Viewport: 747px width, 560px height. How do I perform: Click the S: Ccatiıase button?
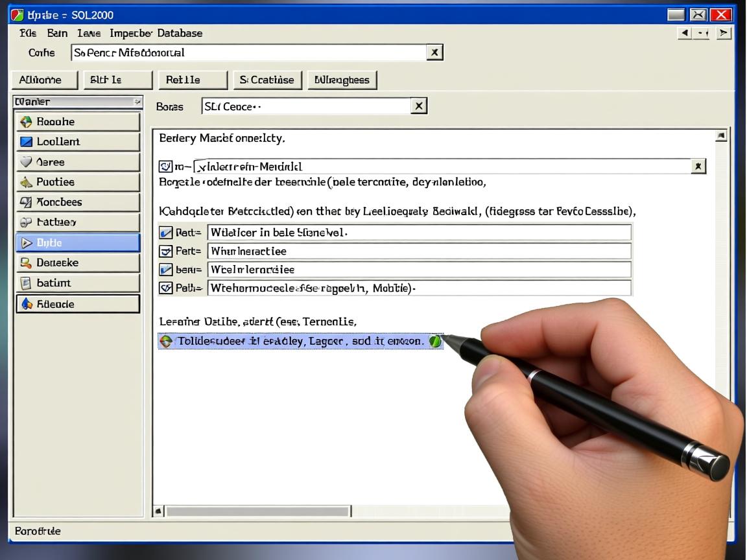click(x=267, y=80)
